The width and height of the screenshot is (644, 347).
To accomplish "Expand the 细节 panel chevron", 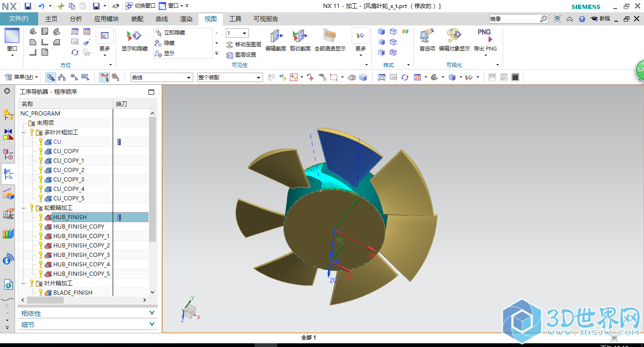I will (x=152, y=324).
